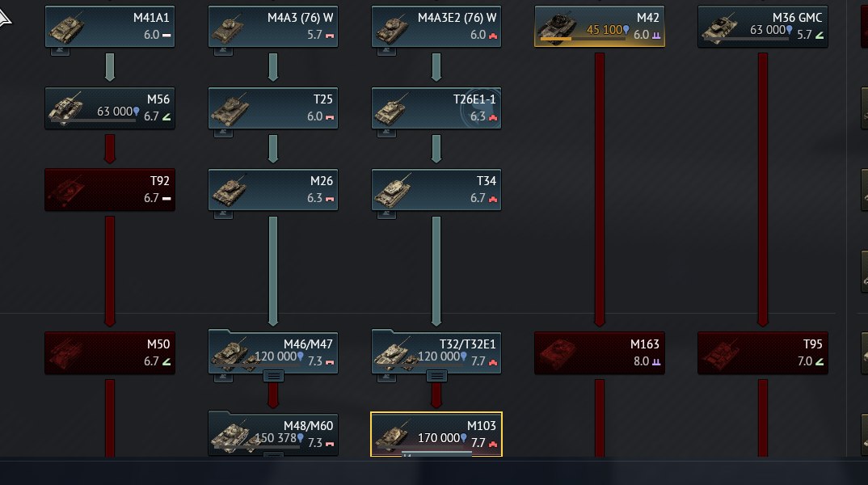
Task: Select the M36 GMC tank destroyer
Action: point(763,26)
